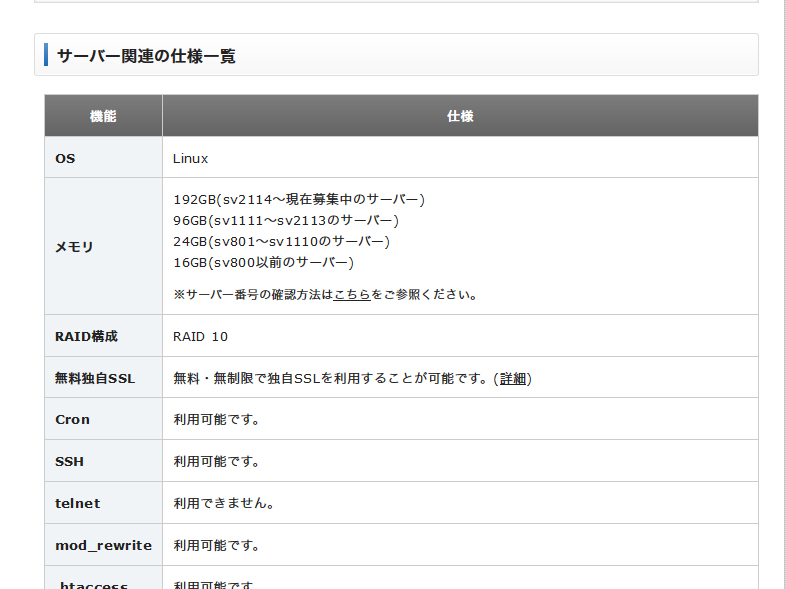Select the OS row label
Screen dimensions: 786x589
click(65, 159)
